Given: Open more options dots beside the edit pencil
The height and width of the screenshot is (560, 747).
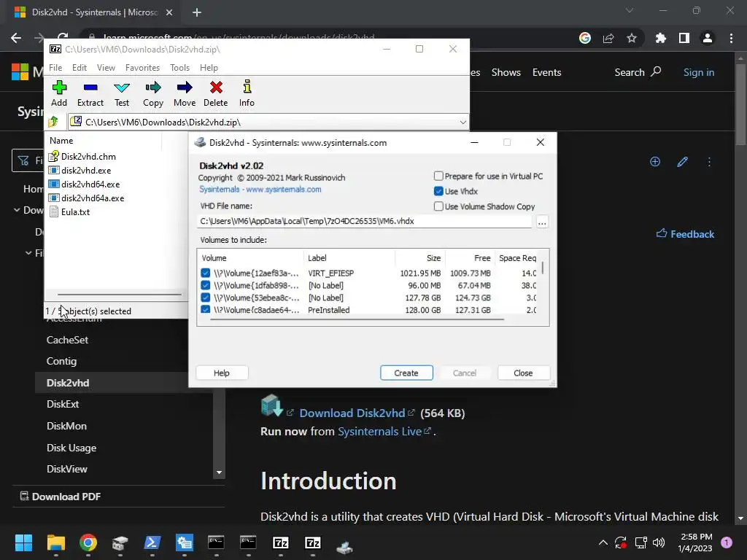Looking at the screenshot, I should click(709, 162).
